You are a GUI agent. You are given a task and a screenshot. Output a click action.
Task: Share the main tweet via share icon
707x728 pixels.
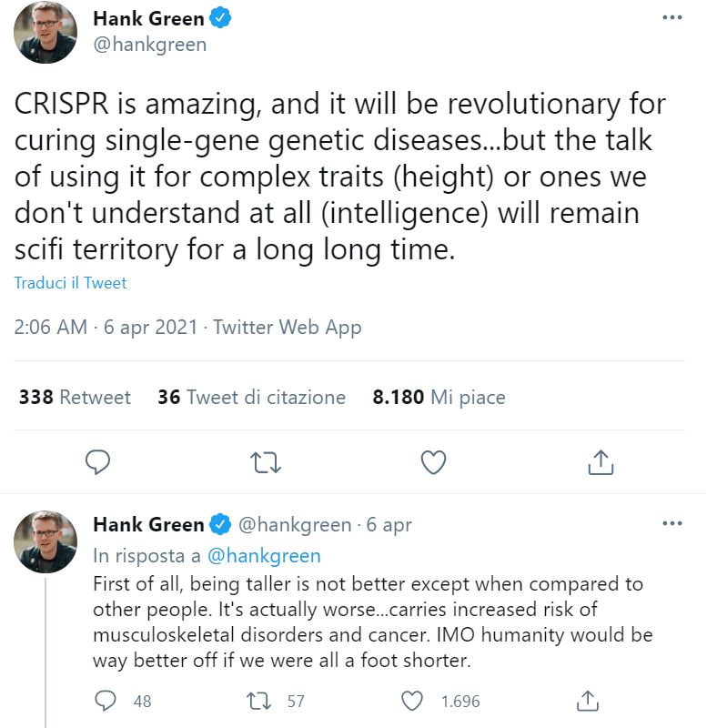[x=600, y=462]
